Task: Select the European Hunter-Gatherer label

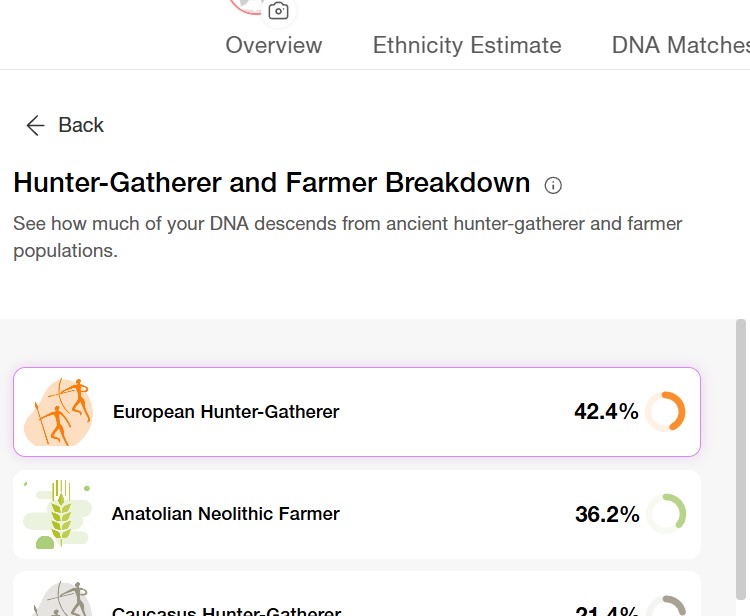Action: (x=226, y=411)
